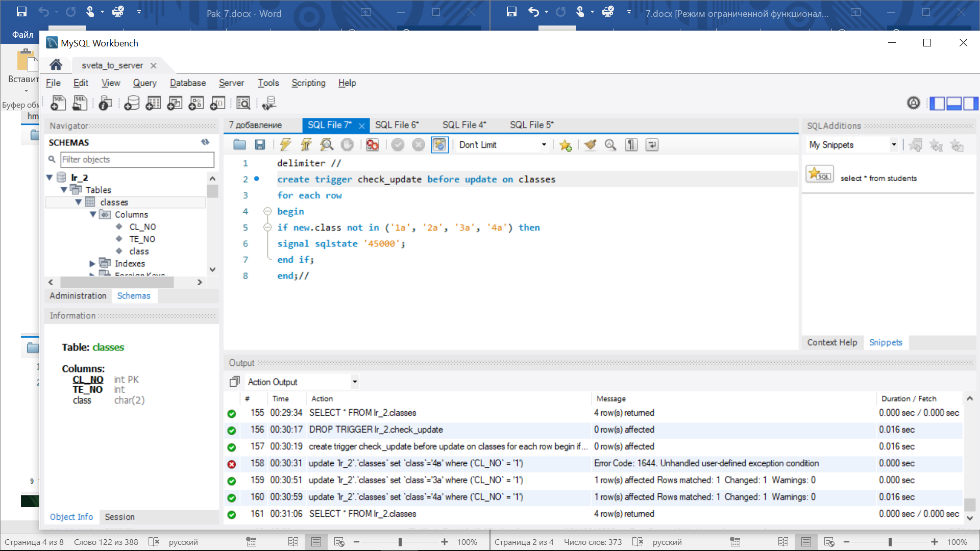
Task: Open Workbench preferences gear icon
Action: point(914,103)
